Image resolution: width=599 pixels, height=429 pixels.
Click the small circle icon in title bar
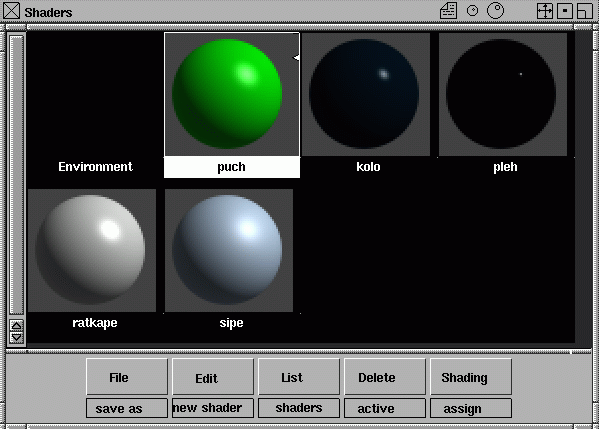(473, 11)
